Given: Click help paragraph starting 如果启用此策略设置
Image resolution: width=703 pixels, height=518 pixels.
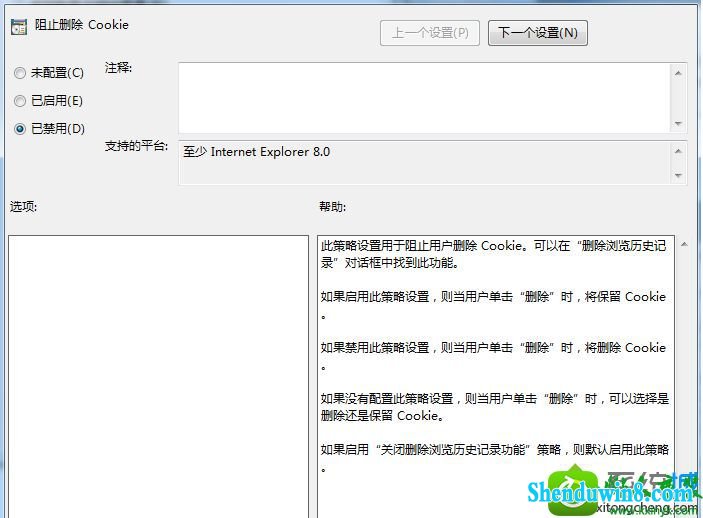Looking at the screenshot, I should [x=493, y=305].
